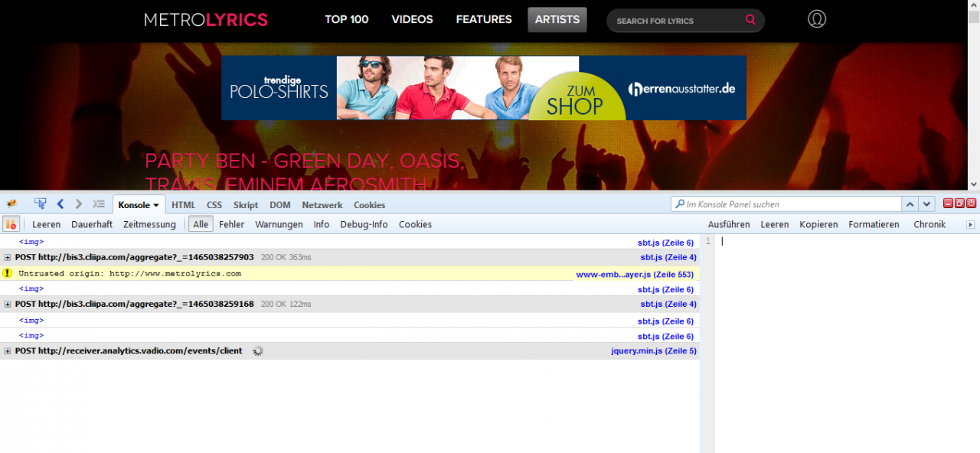
Task: Toggle Dauerhaft persistent console logging
Action: point(92,224)
